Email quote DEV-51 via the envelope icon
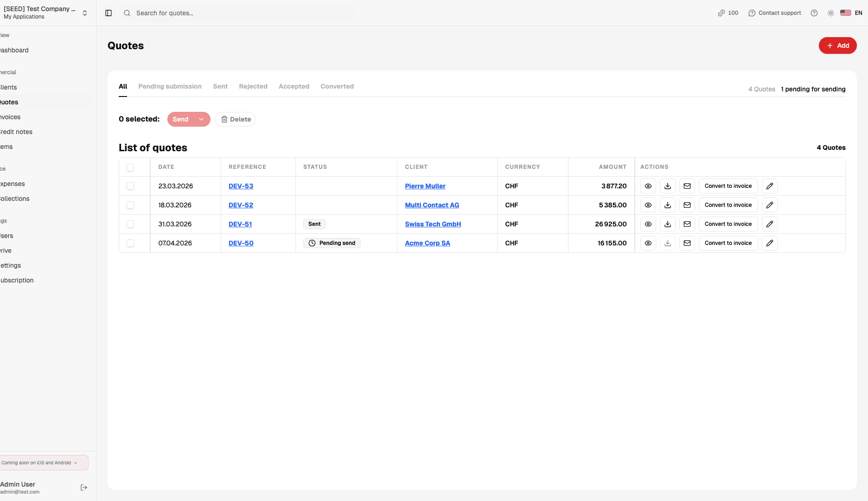 (x=687, y=224)
